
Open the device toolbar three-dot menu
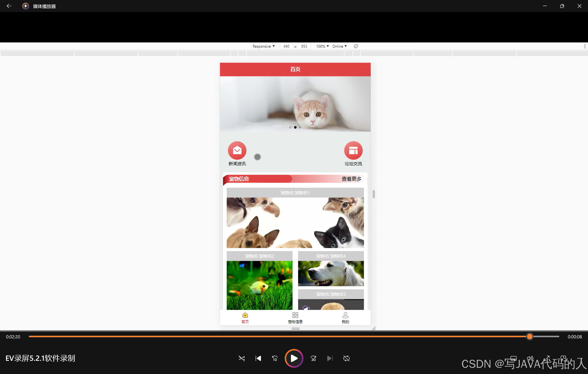pyautogui.click(x=585, y=46)
